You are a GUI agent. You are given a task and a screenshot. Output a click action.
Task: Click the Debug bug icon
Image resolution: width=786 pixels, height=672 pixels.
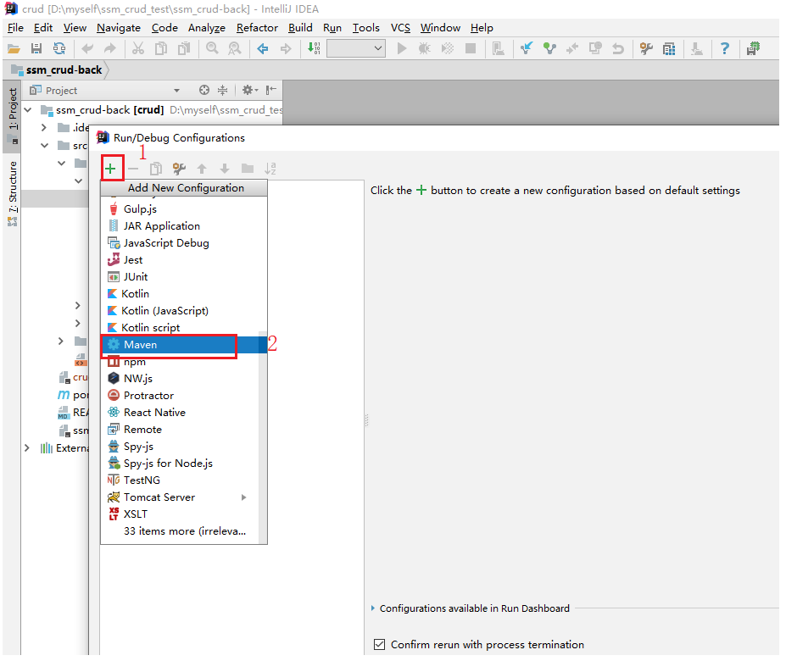pos(425,48)
